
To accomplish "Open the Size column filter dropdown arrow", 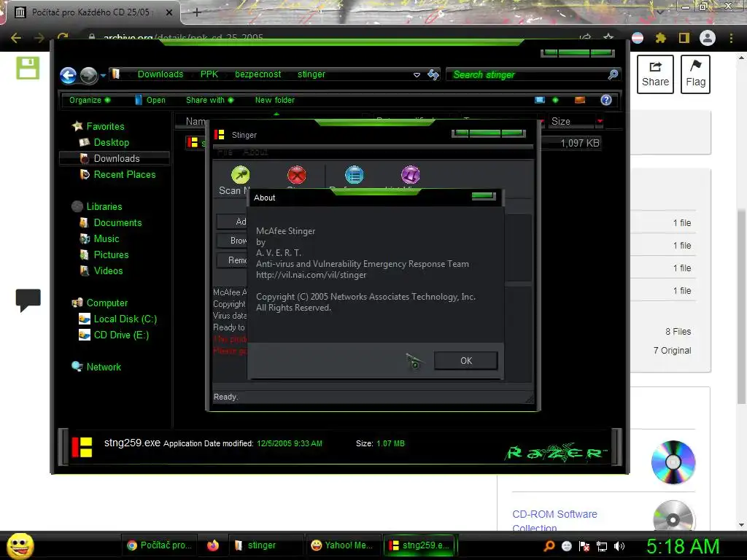I will 600,122.
